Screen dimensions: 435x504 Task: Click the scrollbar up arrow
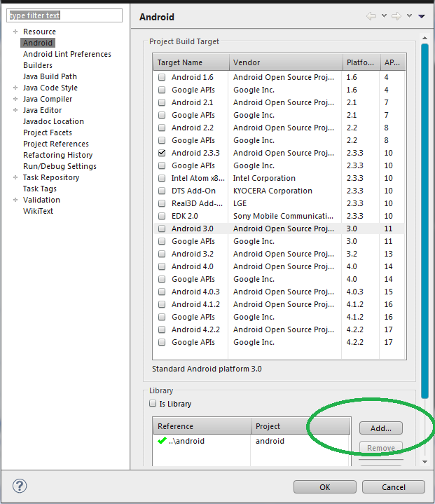pos(424,38)
